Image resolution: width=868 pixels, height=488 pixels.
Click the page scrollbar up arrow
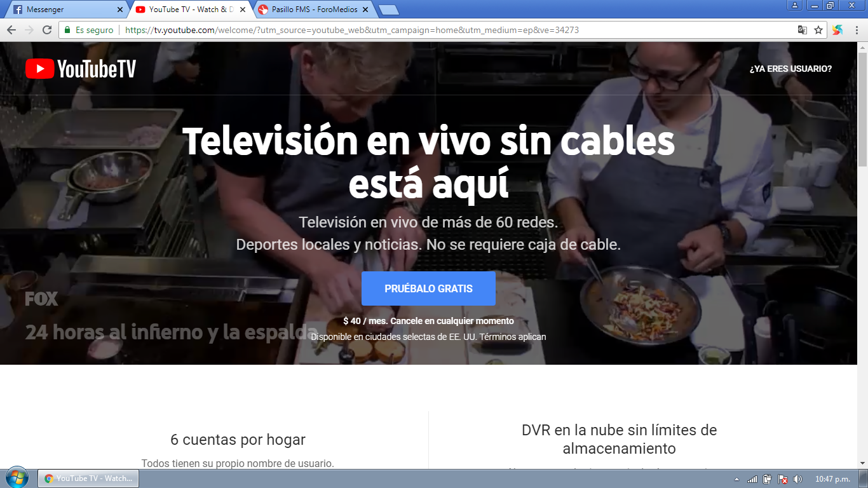(x=862, y=46)
